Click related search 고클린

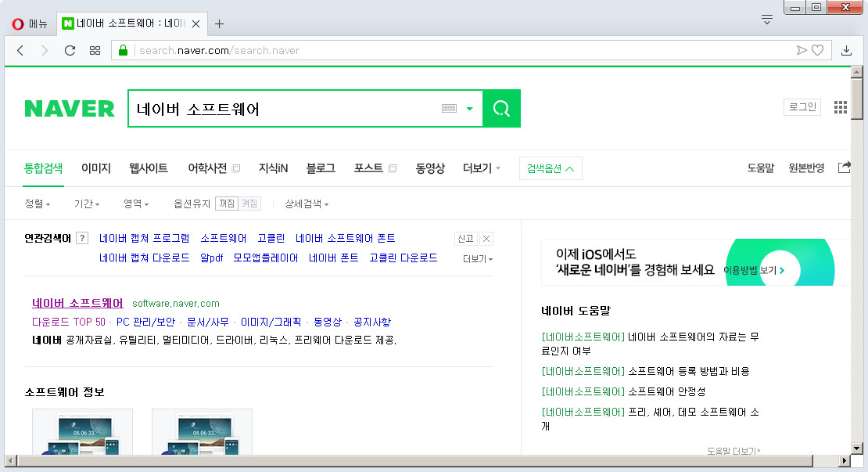(x=271, y=238)
